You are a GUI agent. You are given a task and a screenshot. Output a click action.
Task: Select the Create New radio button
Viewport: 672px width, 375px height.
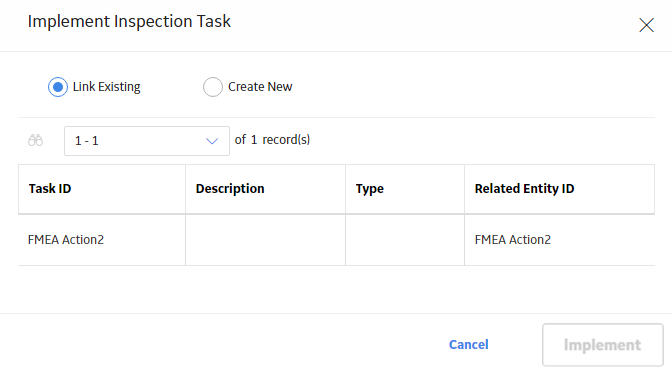213,87
